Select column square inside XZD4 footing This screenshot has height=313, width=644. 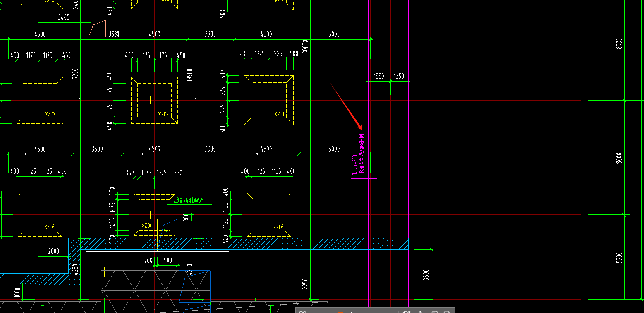[x=154, y=215]
